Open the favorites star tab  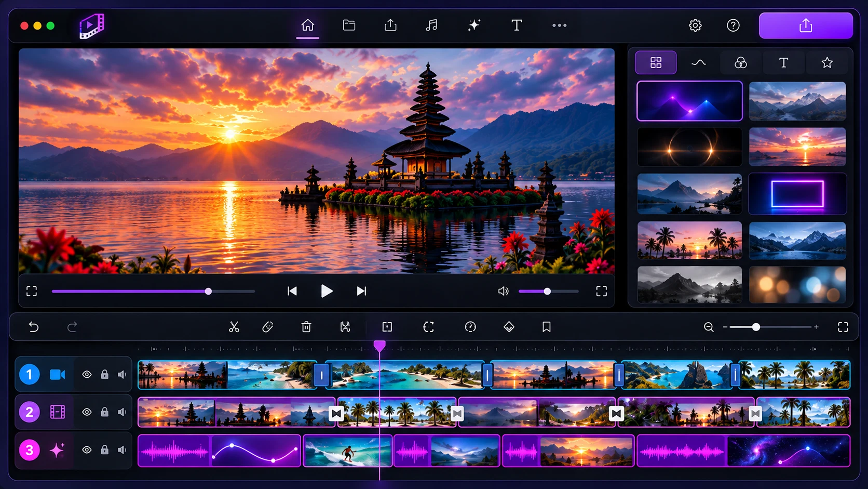(x=827, y=62)
